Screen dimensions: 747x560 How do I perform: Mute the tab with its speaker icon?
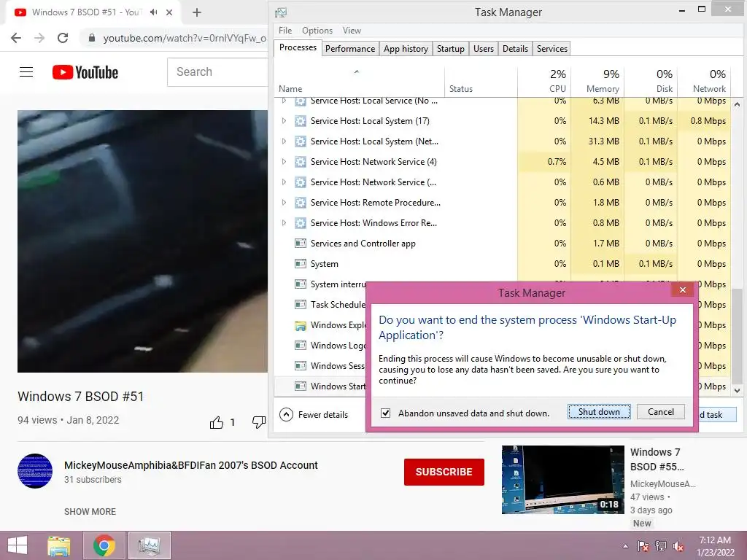tap(153, 12)
